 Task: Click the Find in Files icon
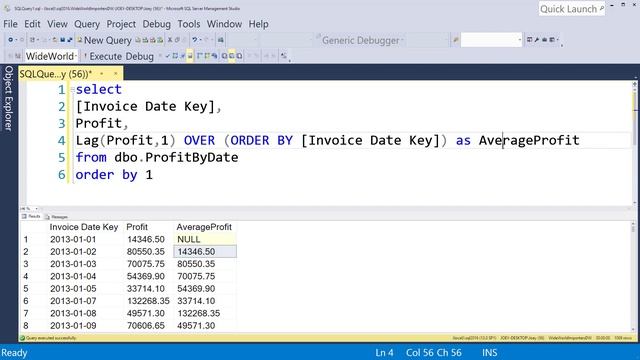tap(456, 40)
